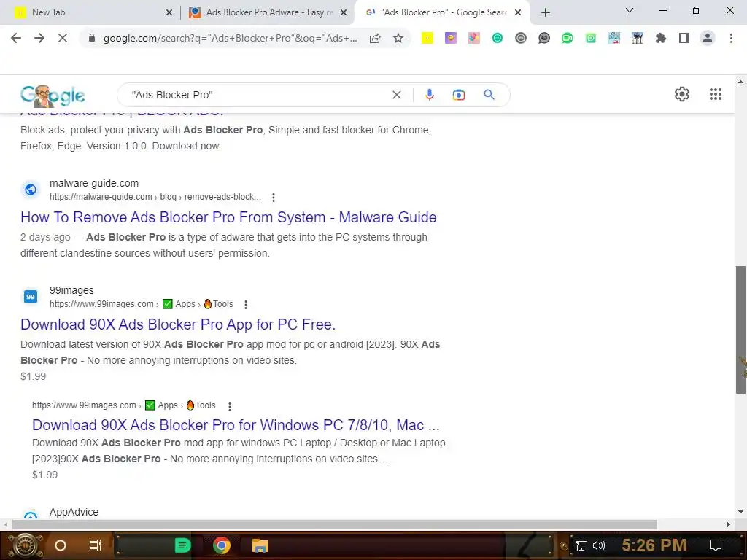
Task: Click the scroll down arrow
Action: click(740, 513)
